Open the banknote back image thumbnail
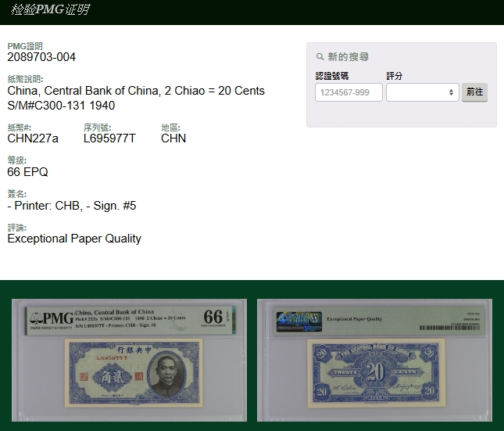The width and height of the screenshot is (504, 431). click(x=374, y=360)
